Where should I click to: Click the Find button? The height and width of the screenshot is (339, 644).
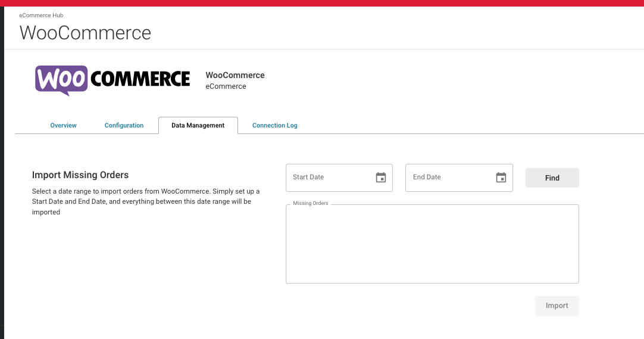[552, 178]
